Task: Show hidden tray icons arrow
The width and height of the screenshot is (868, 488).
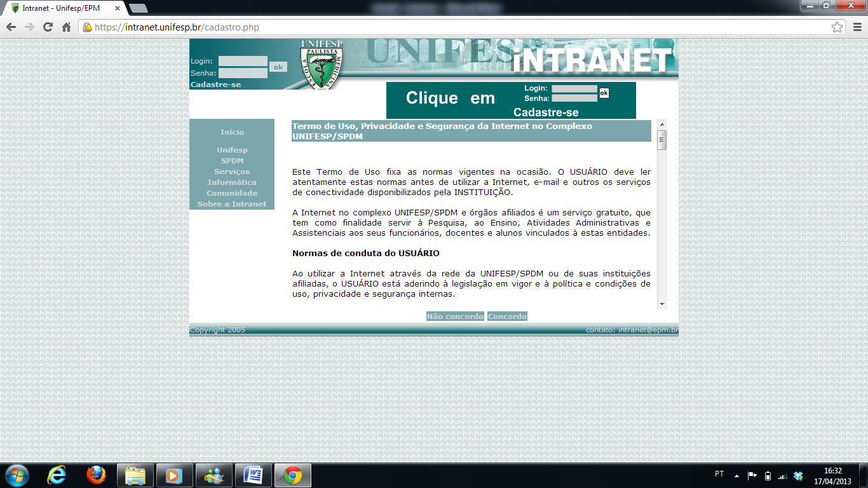Action: 737,475
